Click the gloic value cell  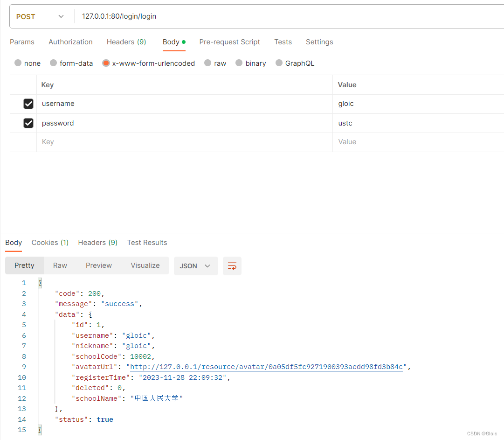point(418,104)
